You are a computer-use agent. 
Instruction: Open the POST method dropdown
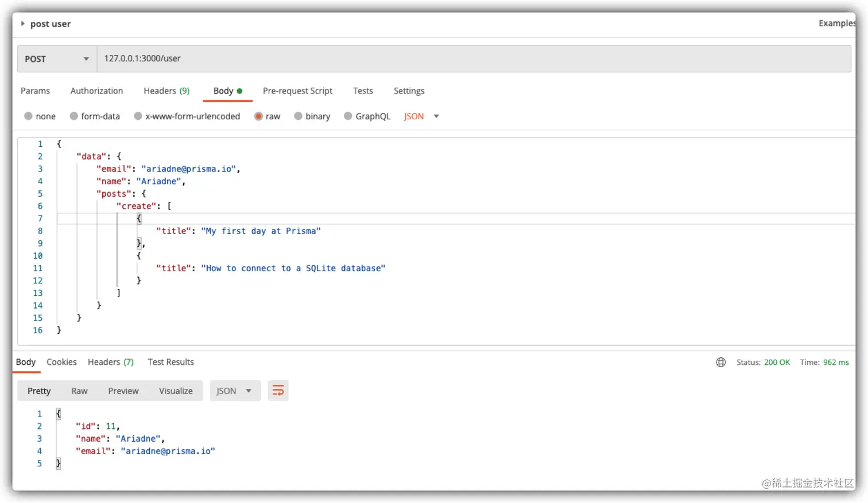point(57,59)
